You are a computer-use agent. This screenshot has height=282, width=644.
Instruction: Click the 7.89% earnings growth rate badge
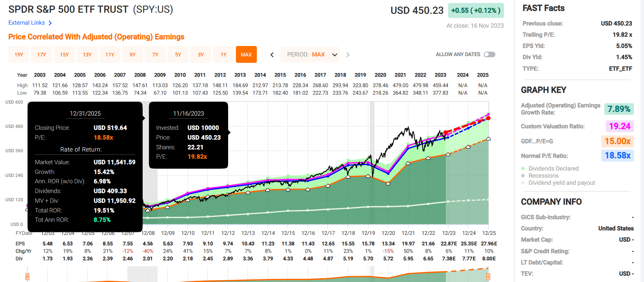619,109
